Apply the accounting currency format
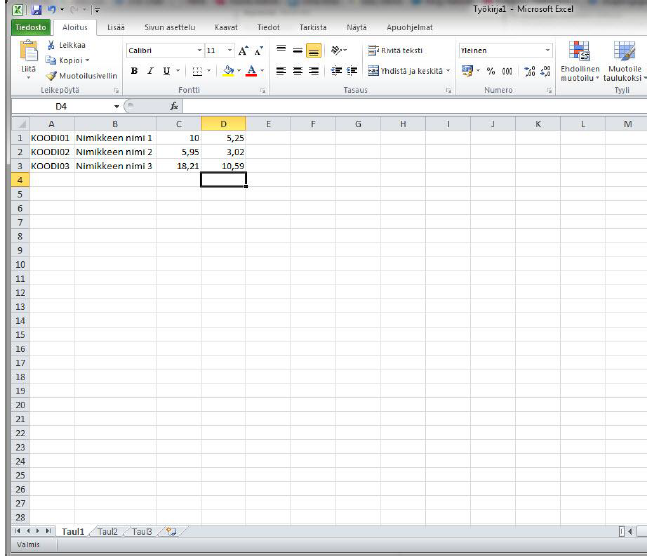651x559 pixels. point(467,71)
